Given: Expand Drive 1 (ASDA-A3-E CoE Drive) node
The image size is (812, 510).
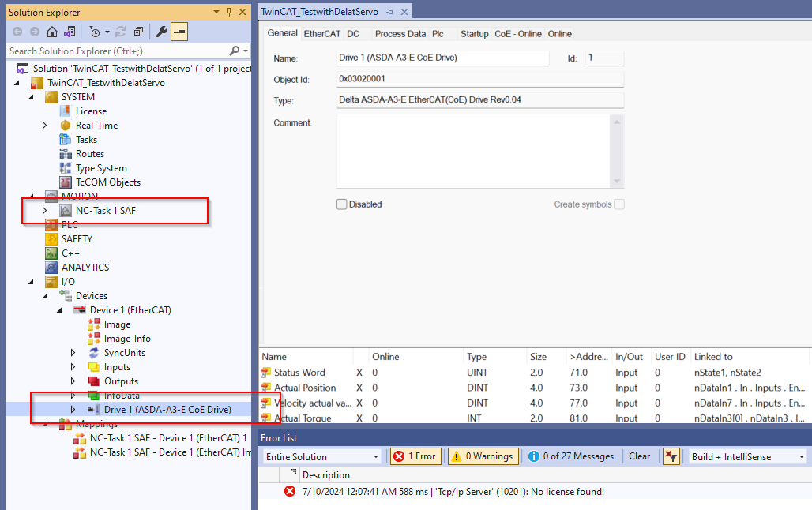Looking at the screenshot, I should tap(73, 410).
